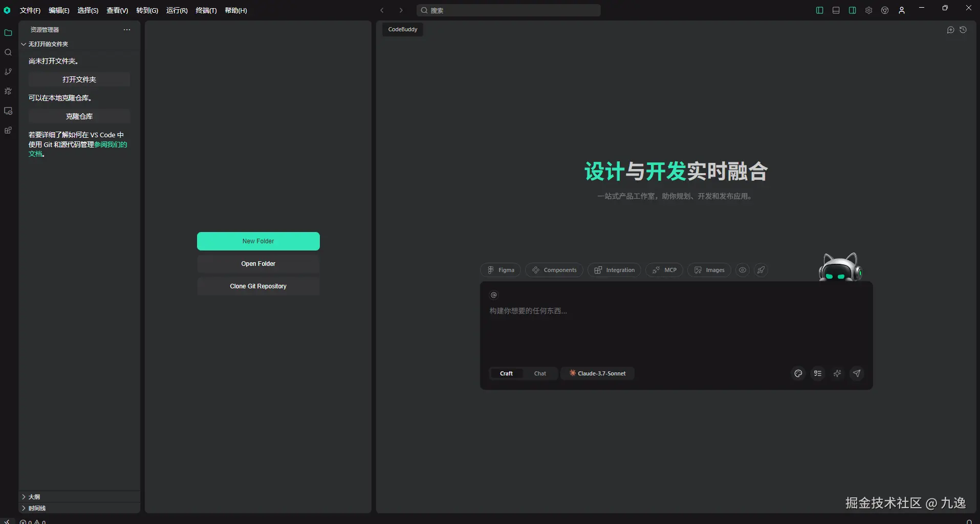Screen dimensions: 980x524
Task: Open the Run and Debug bug icon
Action: pos(8,91)
